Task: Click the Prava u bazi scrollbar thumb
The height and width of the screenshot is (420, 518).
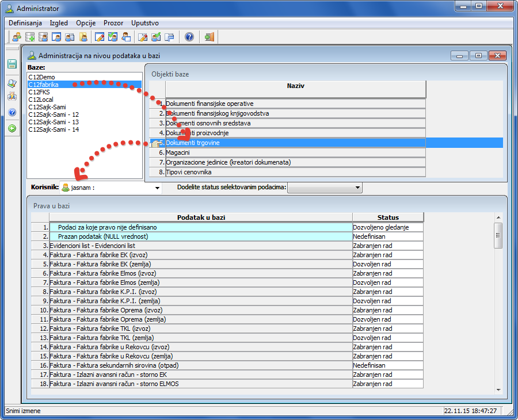Action: 498,235
